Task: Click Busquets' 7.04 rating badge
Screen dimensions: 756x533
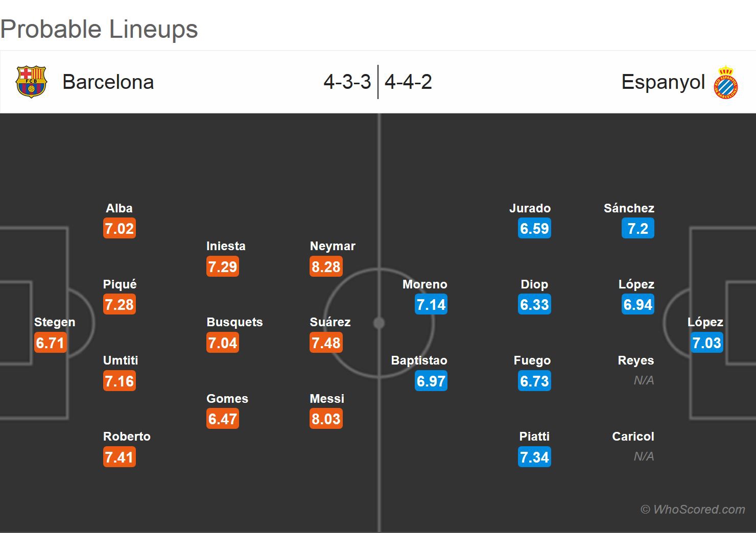Action: pyautogui.click(x=223, y=343)
